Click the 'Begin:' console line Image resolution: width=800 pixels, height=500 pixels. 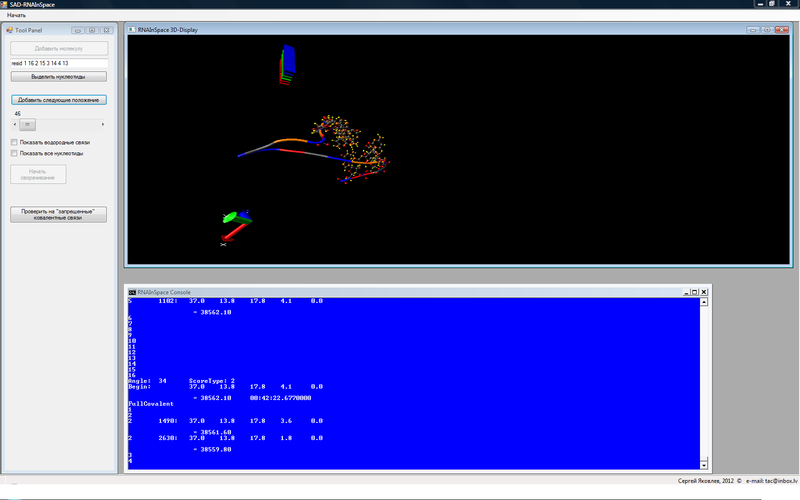pos(139,387)
